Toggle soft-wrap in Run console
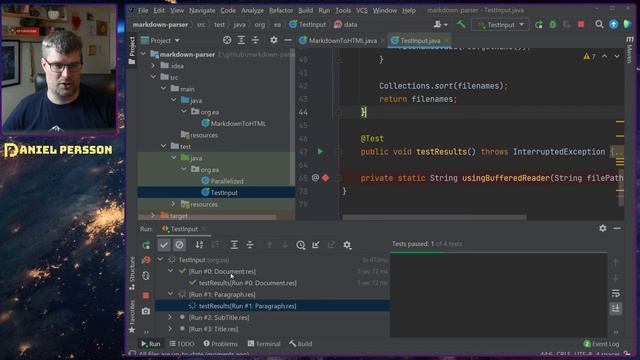 coord(616,293)
